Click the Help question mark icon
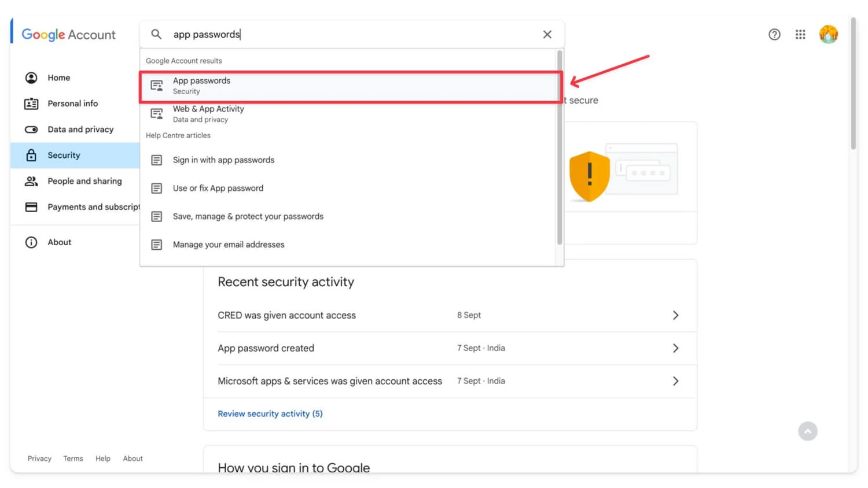This screenshot has width=868, height=488. (774, 35)
